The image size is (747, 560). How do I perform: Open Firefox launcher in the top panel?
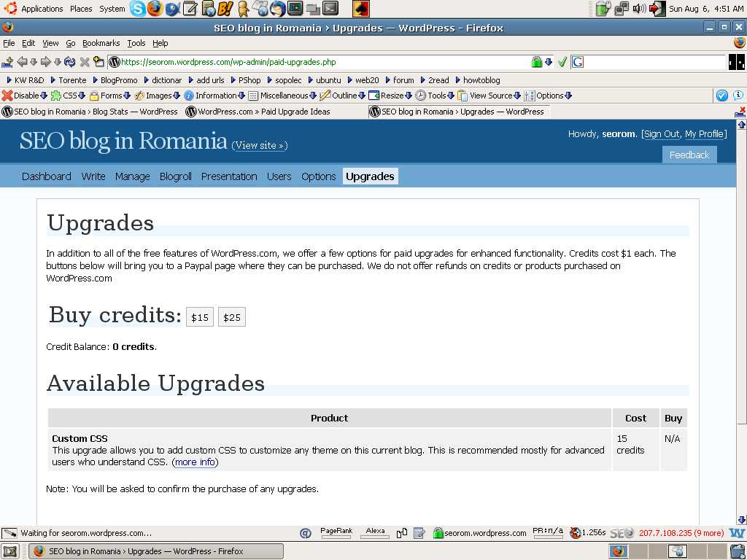155,9
